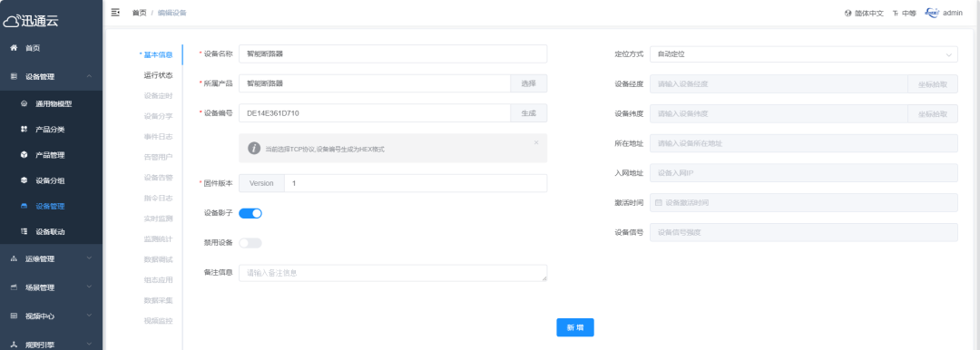Click the 设备信号 input field
Image resolution: width=980 pixels, height=350 pixels.
coord(803,232)
